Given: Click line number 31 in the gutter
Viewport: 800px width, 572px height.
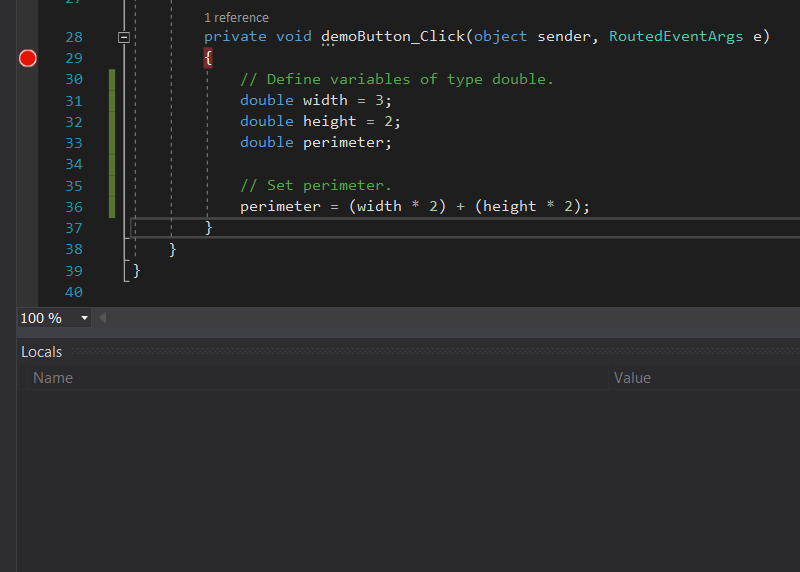Looking at the screenshot, I should pyautogui.click(x=73, y=101).
